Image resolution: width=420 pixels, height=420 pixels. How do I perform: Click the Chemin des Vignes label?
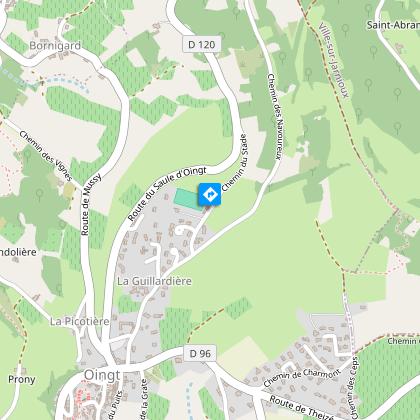46,156
